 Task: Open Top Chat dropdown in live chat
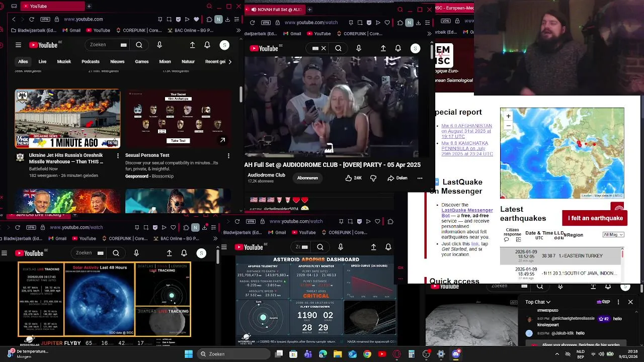(537, 302)
